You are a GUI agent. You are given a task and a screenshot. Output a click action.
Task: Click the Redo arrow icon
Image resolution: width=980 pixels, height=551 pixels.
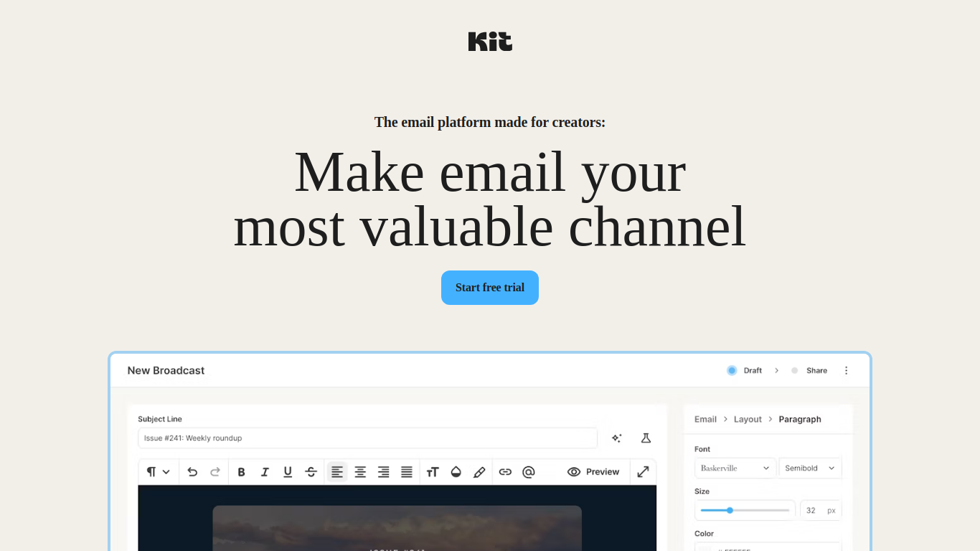(x=215, y=471)
